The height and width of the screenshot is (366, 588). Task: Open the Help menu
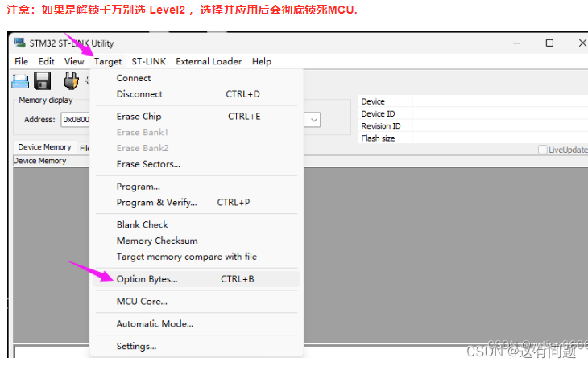pos(262,61)
